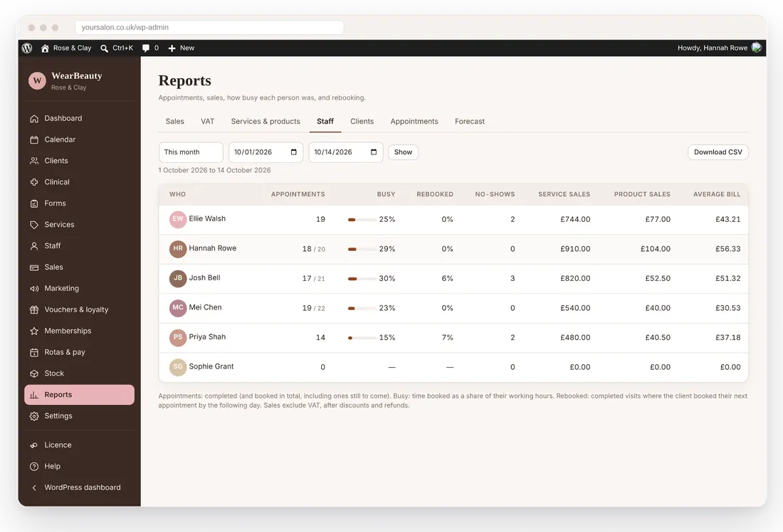Open the Clinical sidebar icon
Viewport: 783px width, 532px height.
point(34,182)
